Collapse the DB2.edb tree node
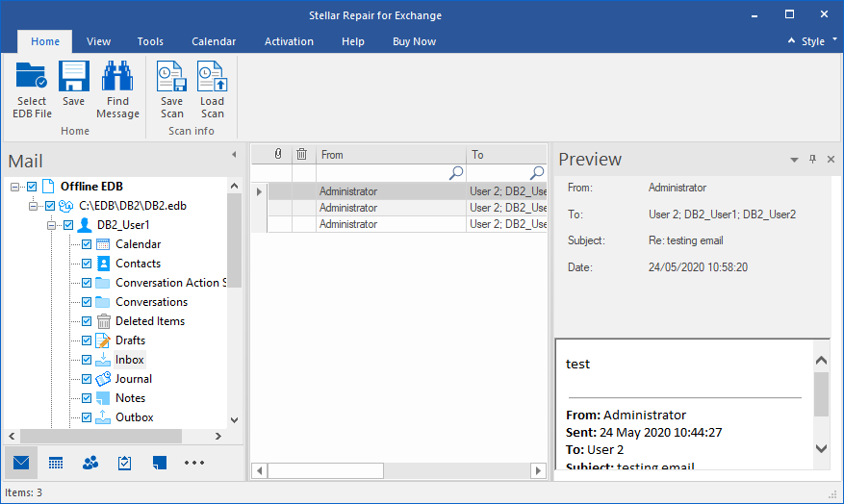The image size is (844, 504). (34, 206)
